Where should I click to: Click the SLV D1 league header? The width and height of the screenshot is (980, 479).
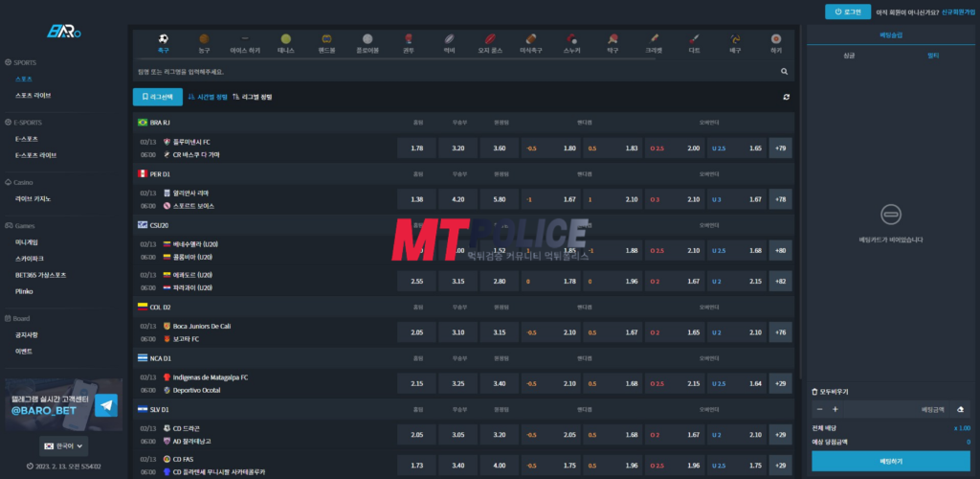[463, 410]
